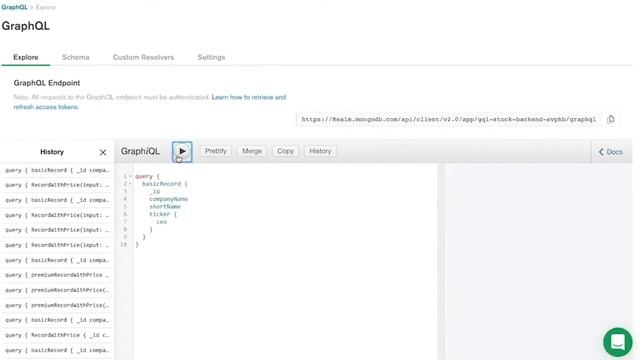Load history entry 'premiumRecordWithPrice …' without parenthesis
This screenshot has height=360, width=640.
(x=57, y=275)
